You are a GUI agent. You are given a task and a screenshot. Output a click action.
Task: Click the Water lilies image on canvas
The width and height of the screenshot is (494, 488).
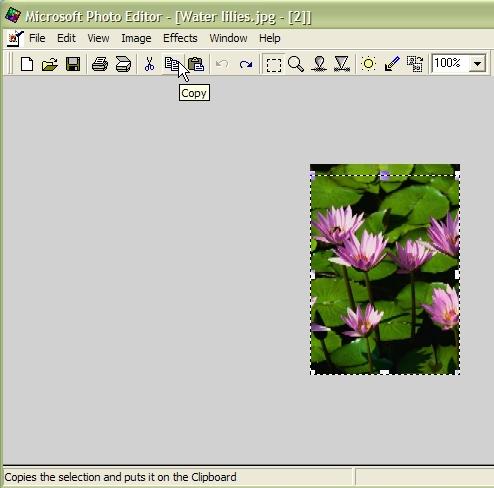[x=385, y=269]
